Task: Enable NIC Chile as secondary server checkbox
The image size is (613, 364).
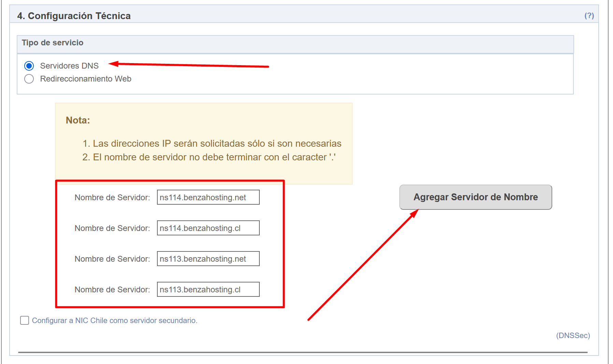Action: (x=25, y=320)
